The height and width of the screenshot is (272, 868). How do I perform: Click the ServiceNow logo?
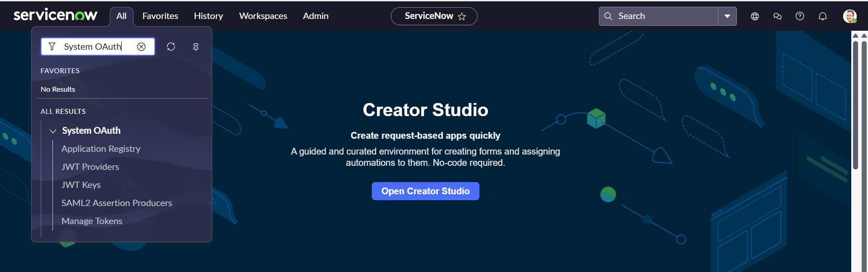tap(55, 15)
